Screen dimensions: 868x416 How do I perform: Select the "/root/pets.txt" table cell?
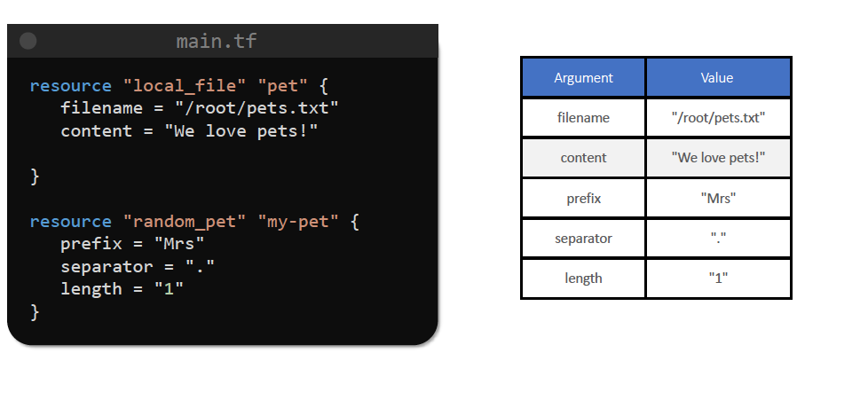(717, 117)
